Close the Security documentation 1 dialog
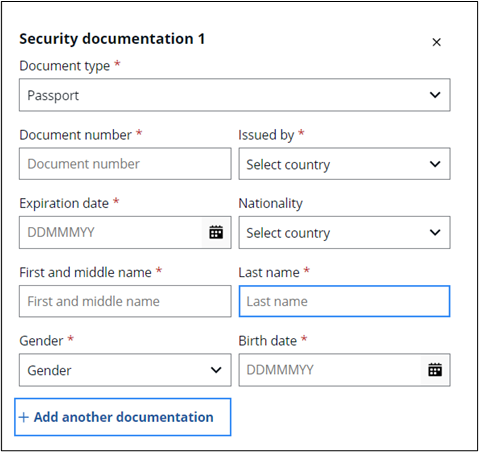 (436, 42)
